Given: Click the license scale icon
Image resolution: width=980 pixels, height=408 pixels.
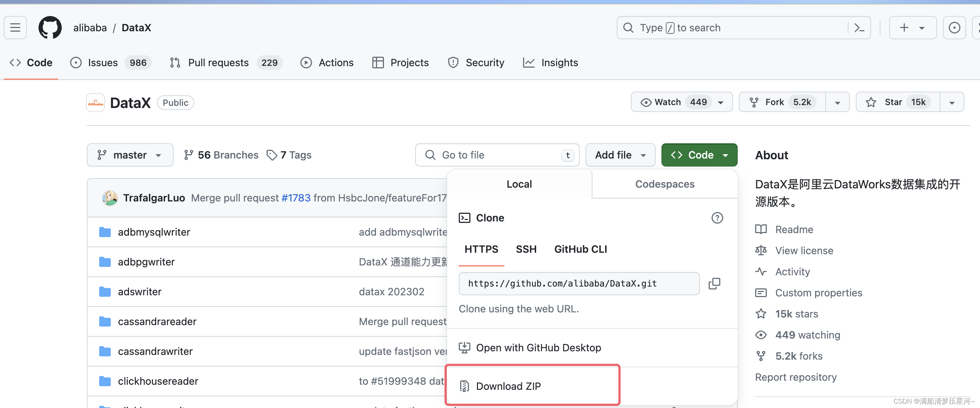Looking at the screenshot, I should pos(761,250).
